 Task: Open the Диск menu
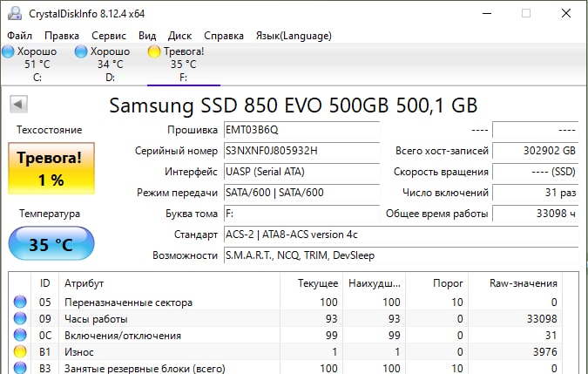179,36
